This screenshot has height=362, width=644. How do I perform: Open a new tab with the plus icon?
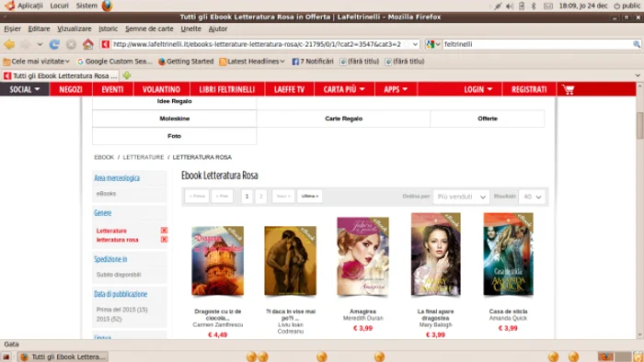click(x=127, y=75)
